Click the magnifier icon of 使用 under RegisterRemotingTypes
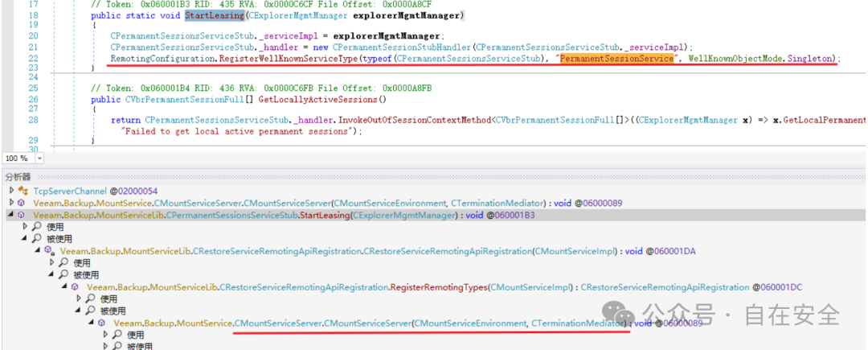The image size is (868, 350). (x=90, y=299)
